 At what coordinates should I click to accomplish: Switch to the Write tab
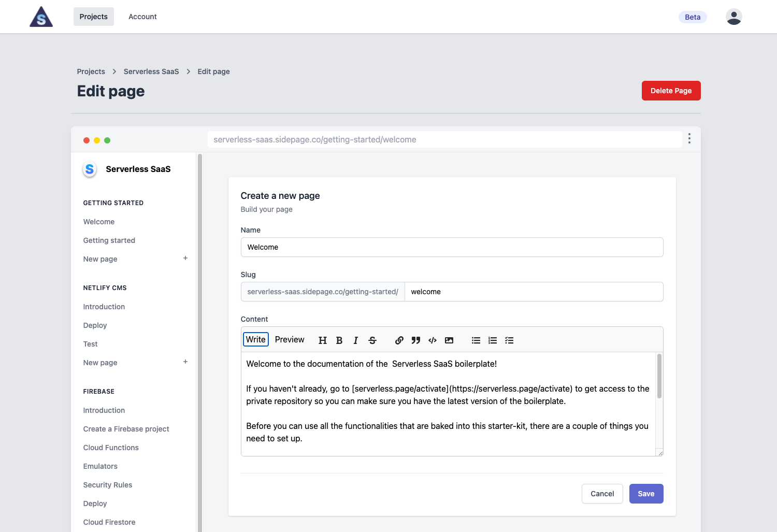coord(256,339)
